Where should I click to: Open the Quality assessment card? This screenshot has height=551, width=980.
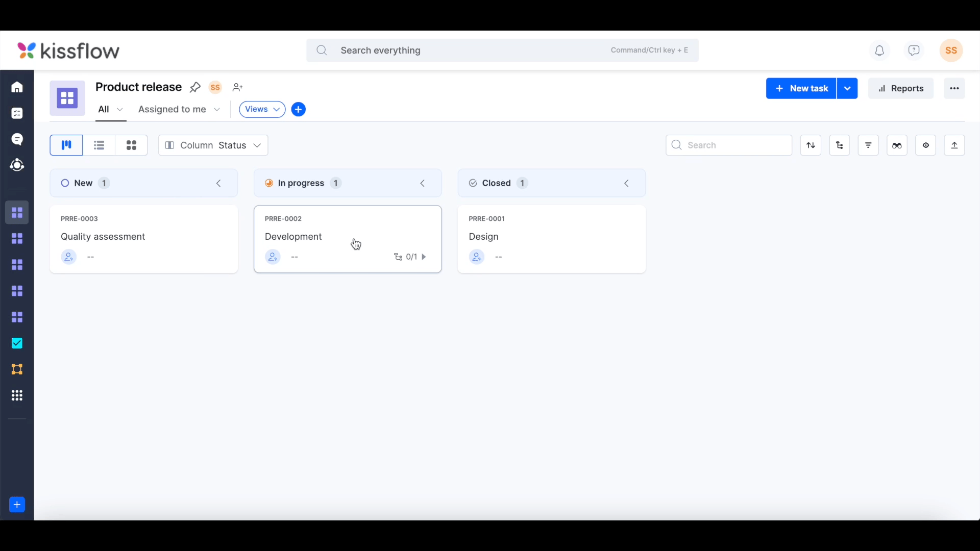click(x=144, y=239)
